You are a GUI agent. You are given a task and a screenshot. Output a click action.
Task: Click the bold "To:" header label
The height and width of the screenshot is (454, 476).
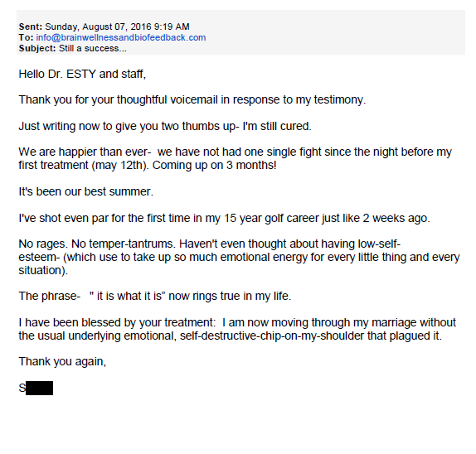click(x=26, y=37)
